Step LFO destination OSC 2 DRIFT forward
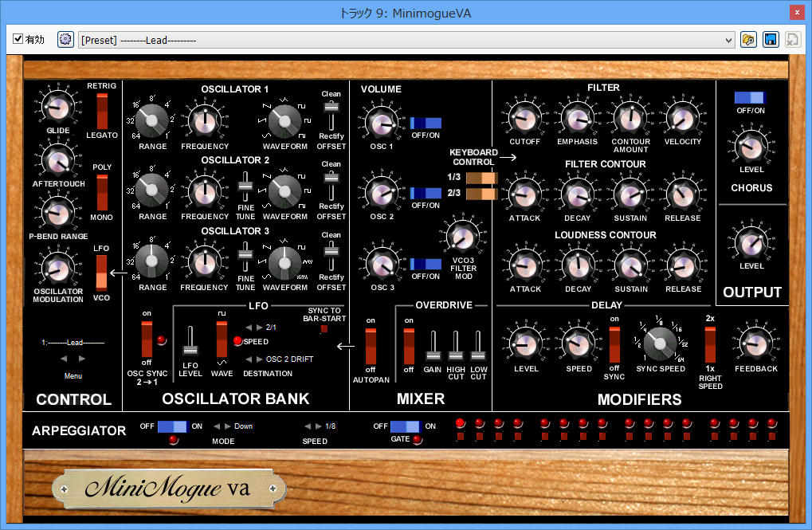812x530 pixels. tap(260, 359)
